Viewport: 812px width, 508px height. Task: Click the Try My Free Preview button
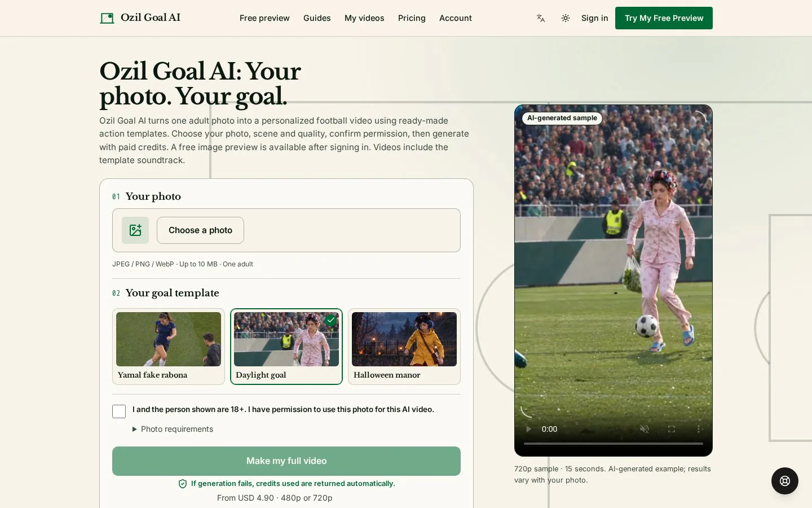click(x=664, y=18)
